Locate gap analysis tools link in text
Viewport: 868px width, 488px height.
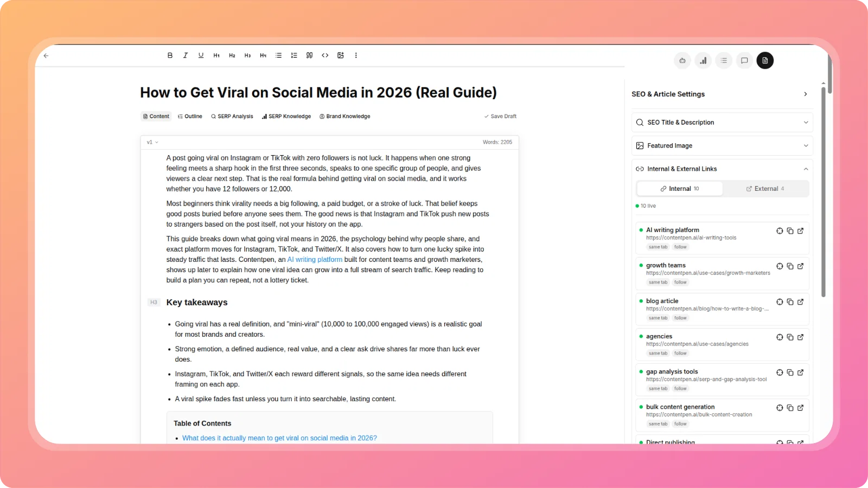780,373
